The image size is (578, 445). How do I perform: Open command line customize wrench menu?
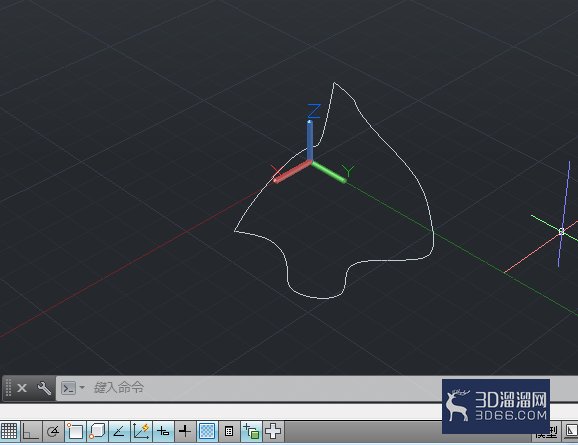coord(44,388)
